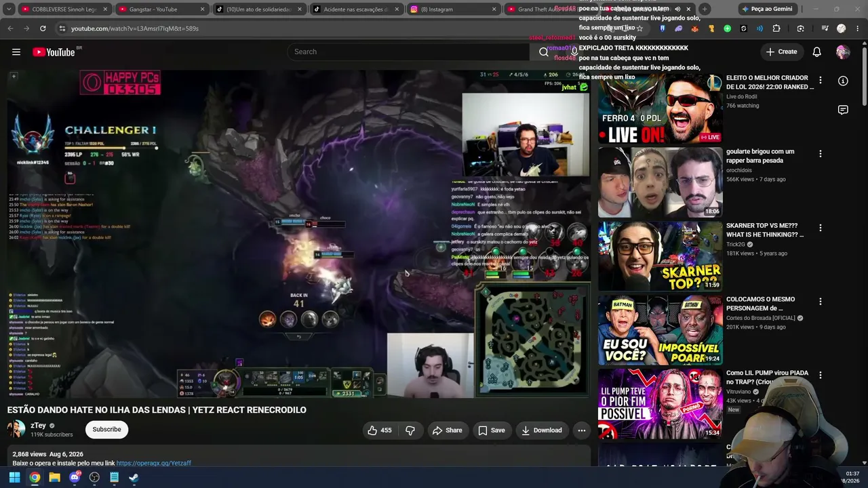Like the video with 455 likes
Screen dimensions: 868x488
click(x=380, y=430)
